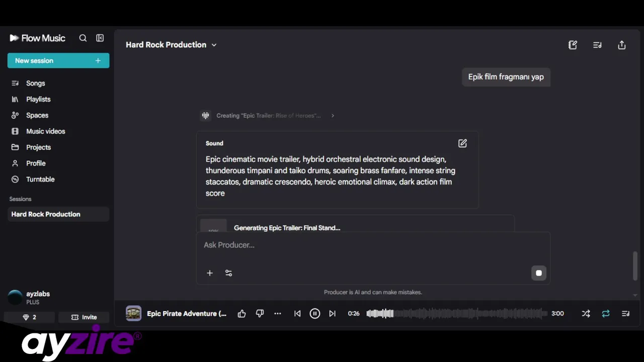Screen dimensions: 644x362
Task: Toggle repeat mode
Action: (606, 314)
